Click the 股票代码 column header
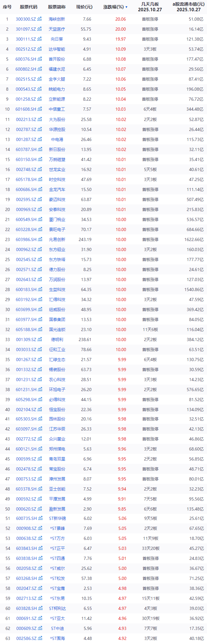207x644 pixels. (28, 7)
